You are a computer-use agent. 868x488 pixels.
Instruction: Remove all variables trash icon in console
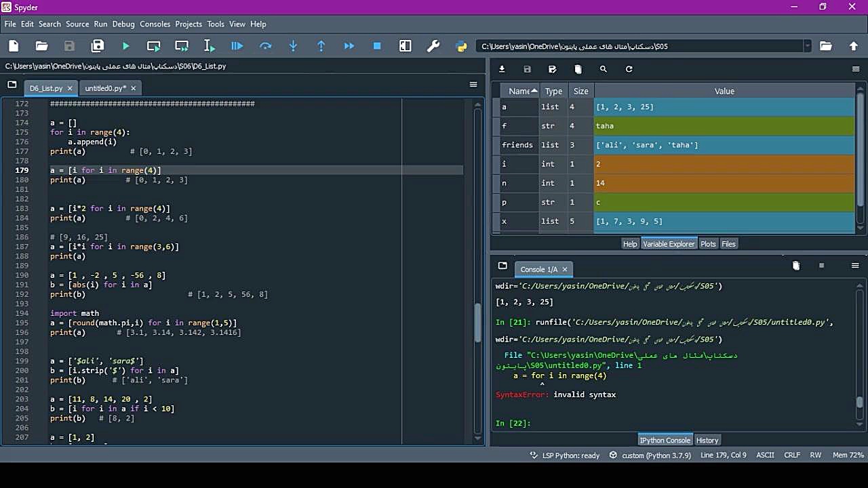tap(796, 266)
